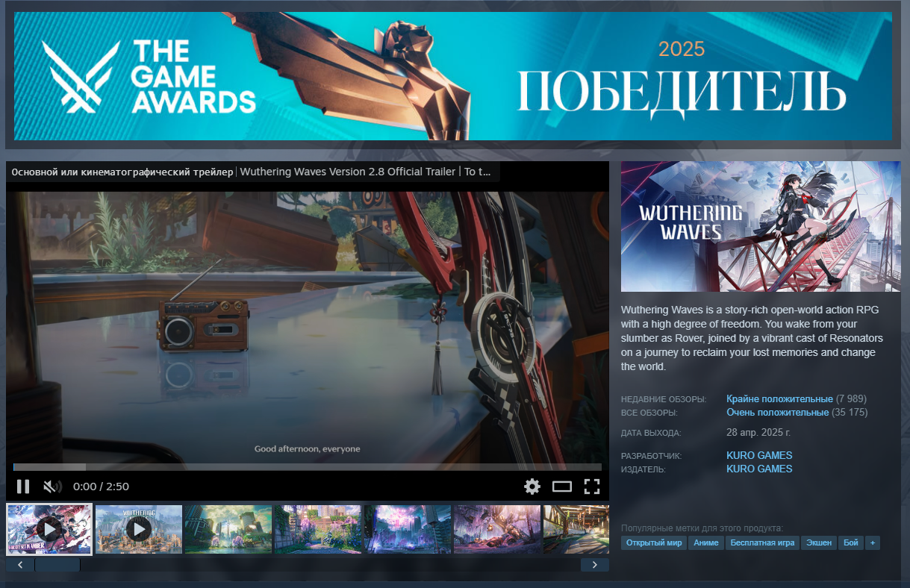Screen dimensions: 910x588
Task: Open The Game Awards 2025 winner banner
Action: pos(453,76)
